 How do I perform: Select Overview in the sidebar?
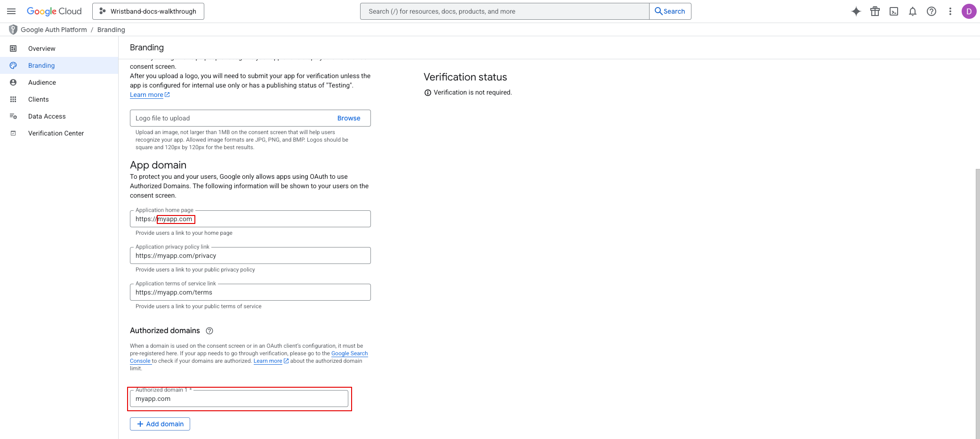tap(59, 48)
